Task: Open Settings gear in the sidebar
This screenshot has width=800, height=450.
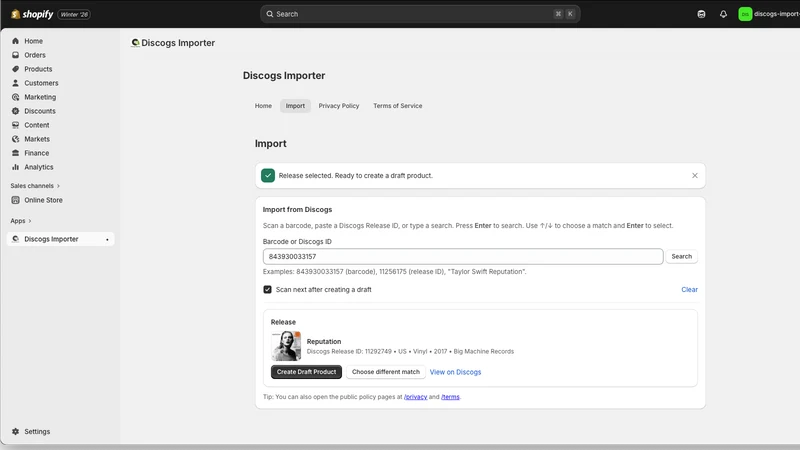Action: point(15,432)
